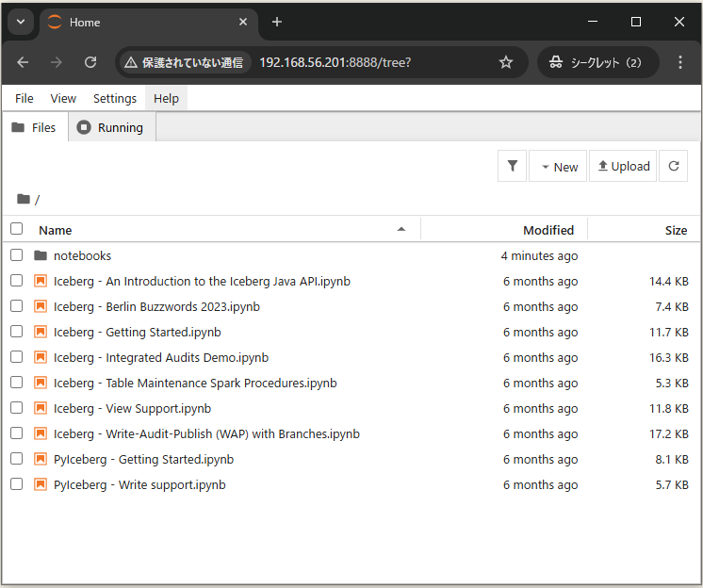The height and width of the screenshot is (588, 703).
Task: Select checkbox for Berlin Buzzwords 2023 notebook
Action: pyautogui.click(x=17, y=305)
